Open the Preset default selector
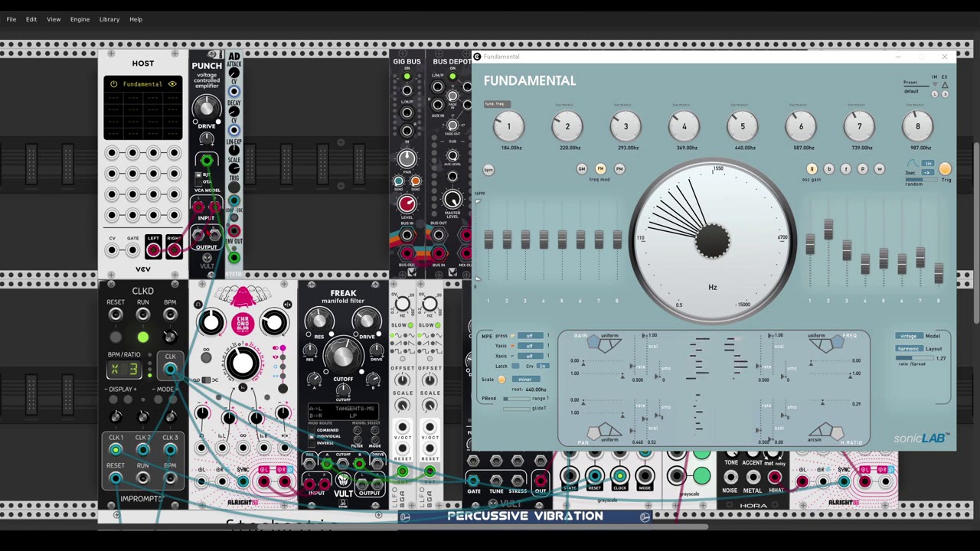Screen dimensions: 980x551 pyautogui.click(x=912, y=91)
